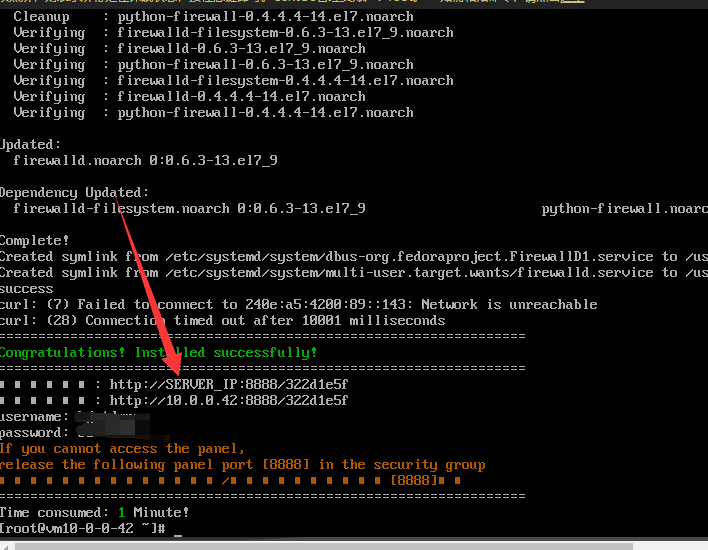
Task: Click the horizontal scrollbar below the terminal
Action: tap(323, 546)
